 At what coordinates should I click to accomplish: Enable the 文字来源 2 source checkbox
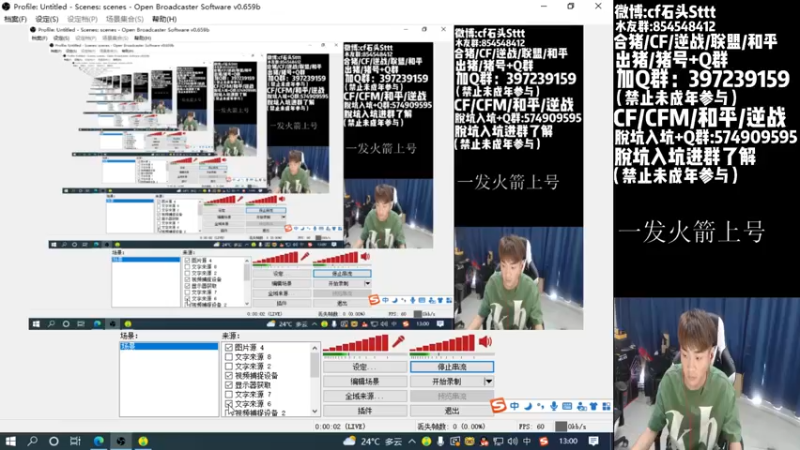[x=229, y=366]
